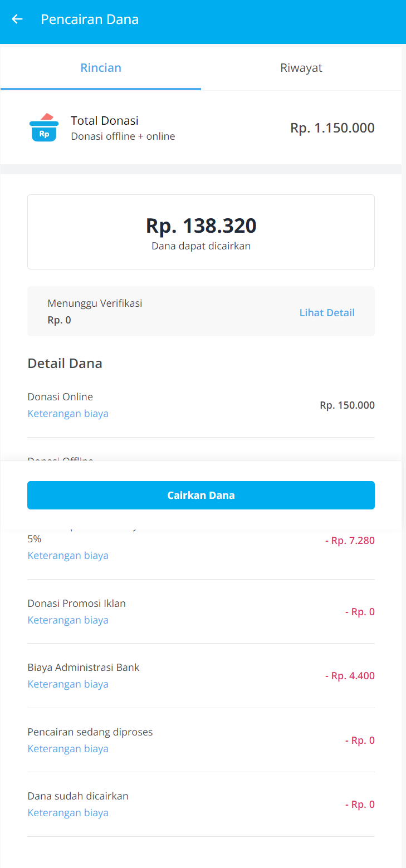
Task: Switch to the Rincian tab
Action: pos(101,68)
